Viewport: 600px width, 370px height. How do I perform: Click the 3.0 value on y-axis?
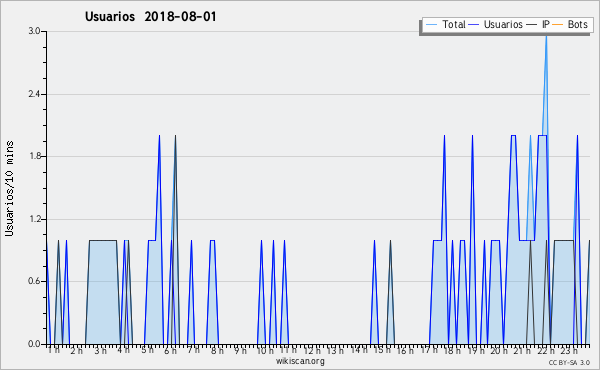point(34,31)
